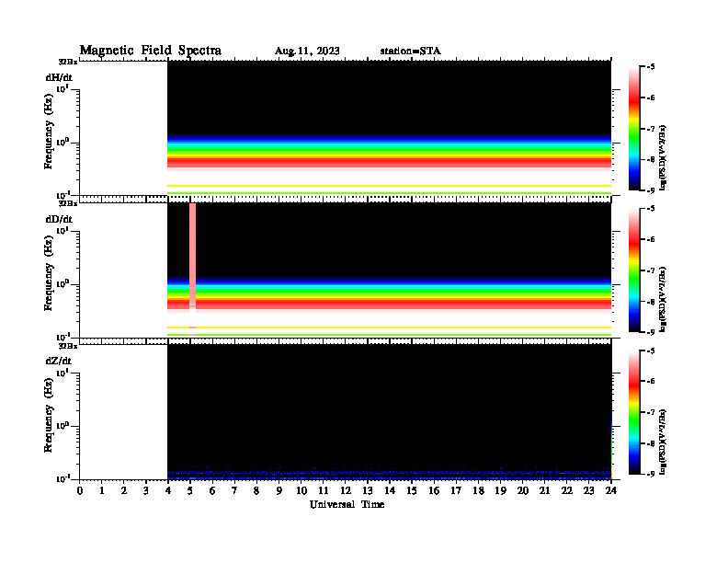Click the "dD/dt" panel label

[x=59, y=219]
